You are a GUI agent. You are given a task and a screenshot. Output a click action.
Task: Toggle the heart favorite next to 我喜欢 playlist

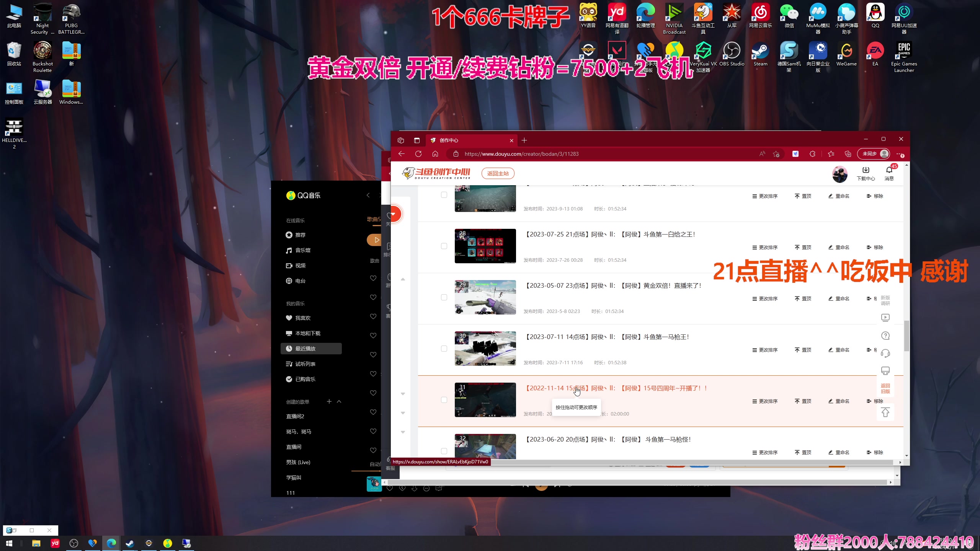(x=373, y=316)
